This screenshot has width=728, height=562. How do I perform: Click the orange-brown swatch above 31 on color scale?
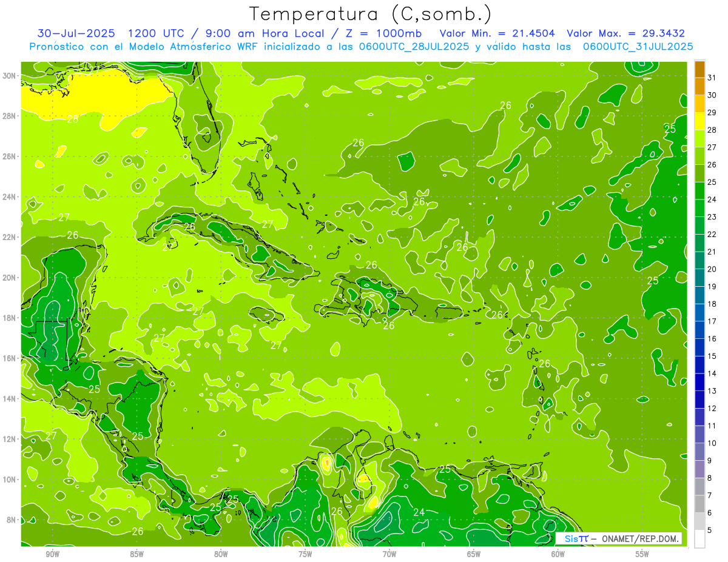[699, 70]
